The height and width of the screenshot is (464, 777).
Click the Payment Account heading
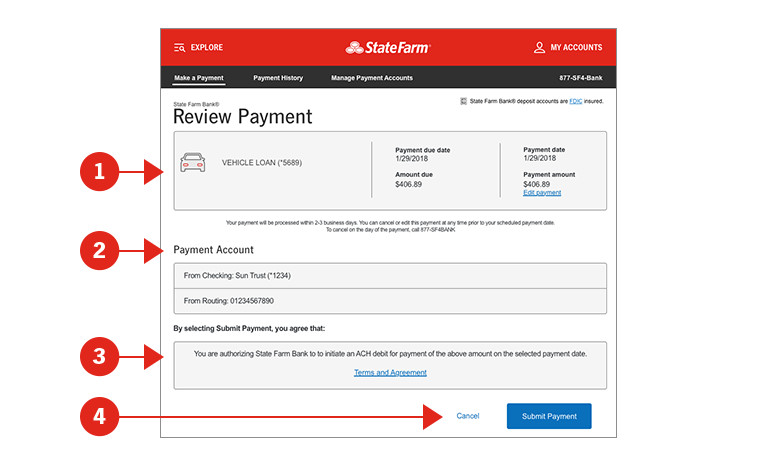click(x=214, y=250)
